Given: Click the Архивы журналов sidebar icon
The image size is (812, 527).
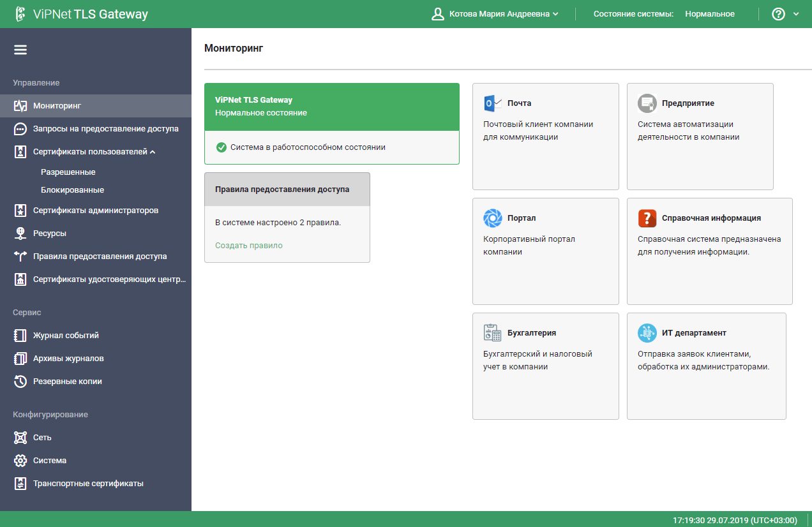Looking at the screenshot, I should (20, 359).
